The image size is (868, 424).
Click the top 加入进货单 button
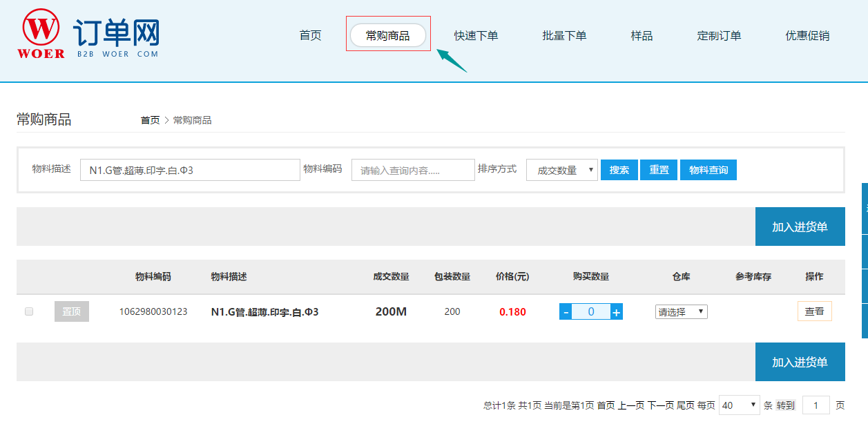tap(800, 226)
